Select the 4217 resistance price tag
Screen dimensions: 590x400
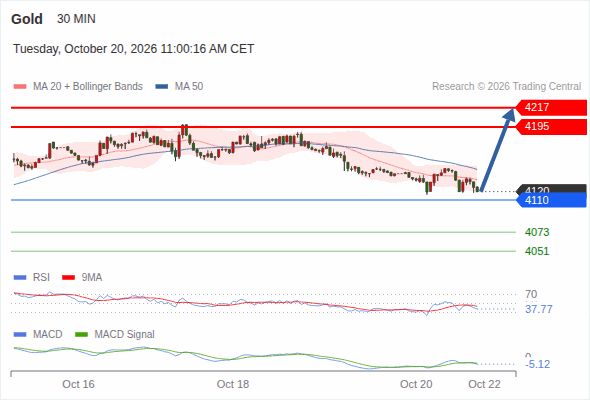point(551,108)
